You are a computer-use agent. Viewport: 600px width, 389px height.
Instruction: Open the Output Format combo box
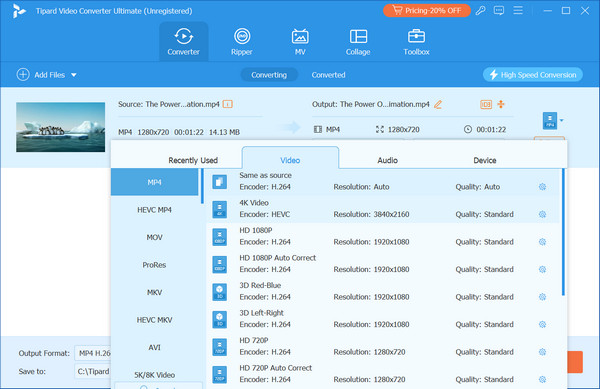coord(94,353)
